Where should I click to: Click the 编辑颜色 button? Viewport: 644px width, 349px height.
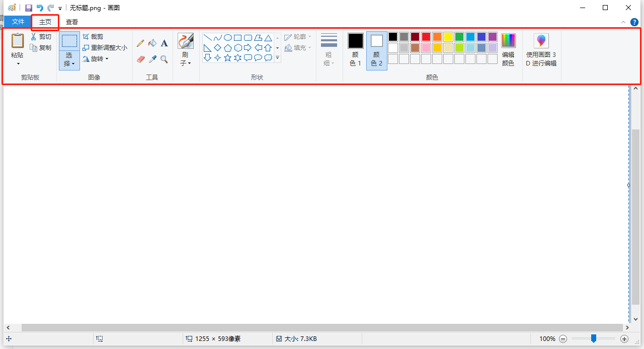coord(508,50)
